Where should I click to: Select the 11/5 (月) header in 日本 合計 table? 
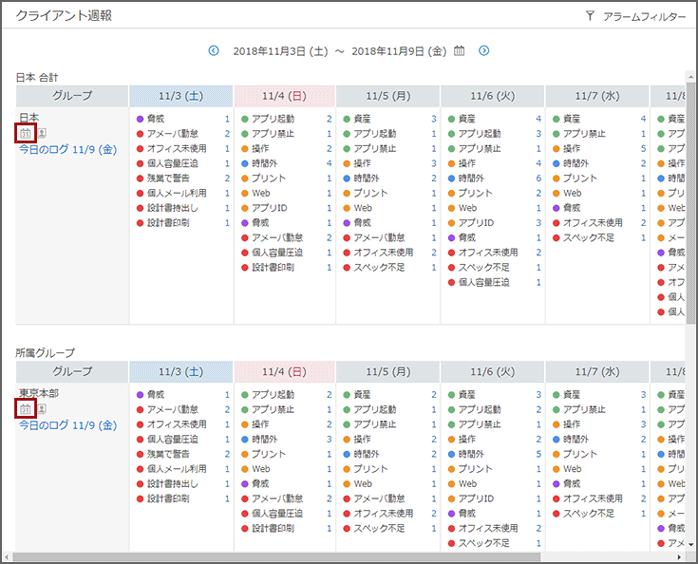click(x=388, y=96)
